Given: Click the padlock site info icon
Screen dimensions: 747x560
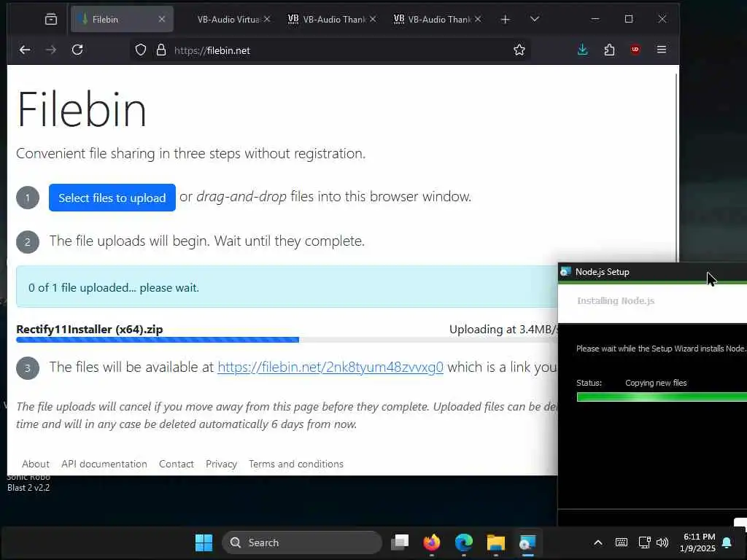Looking at the screenshot, I should coord(161,50).
